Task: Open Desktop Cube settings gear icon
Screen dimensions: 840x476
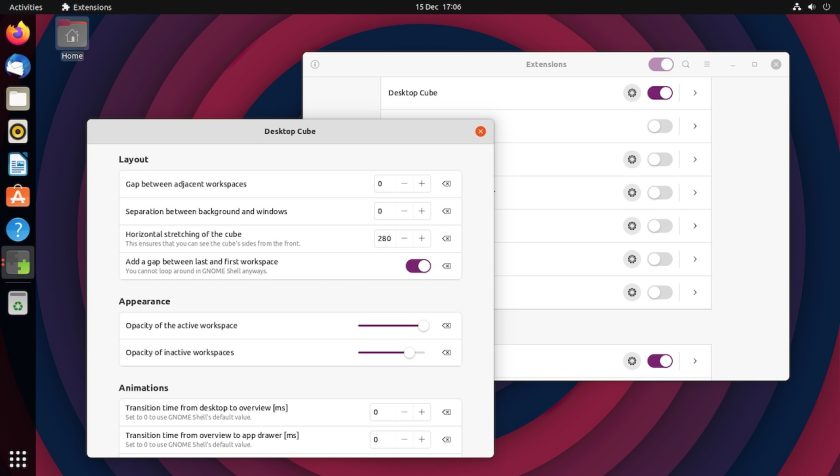Action: pyautogui.click(x=632, y=93)
